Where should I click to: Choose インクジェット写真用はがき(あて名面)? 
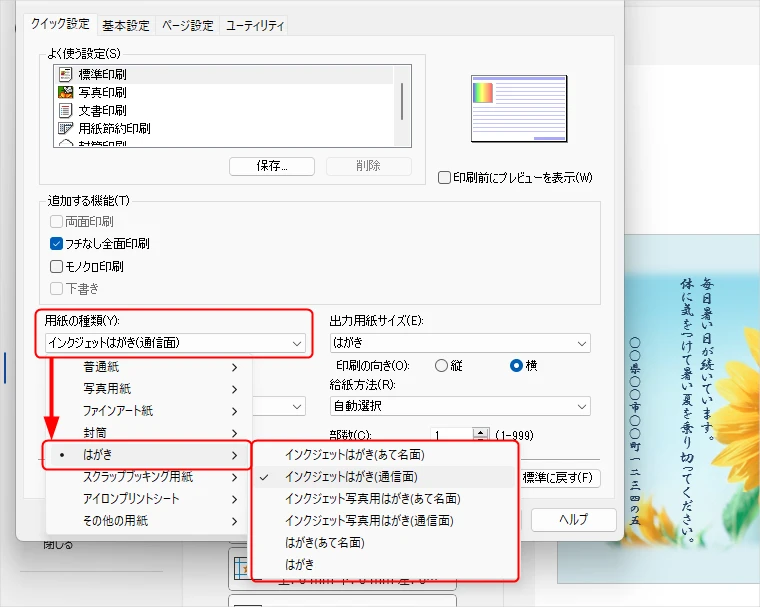(x=385, y=499)
